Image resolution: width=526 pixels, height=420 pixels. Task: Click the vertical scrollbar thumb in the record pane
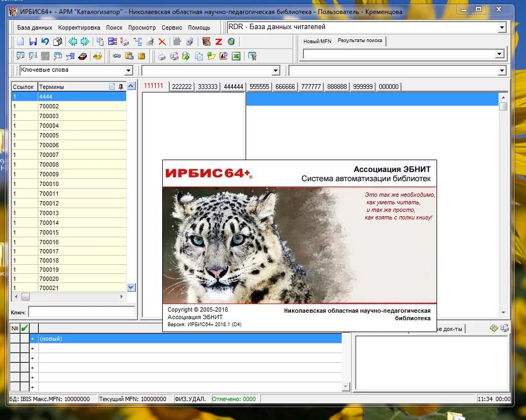click(503, 106)
